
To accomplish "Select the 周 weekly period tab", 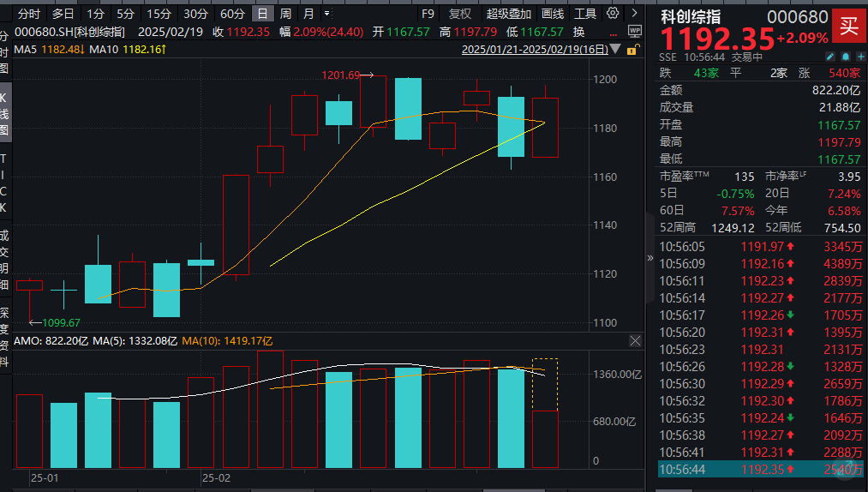I will 285,14.
